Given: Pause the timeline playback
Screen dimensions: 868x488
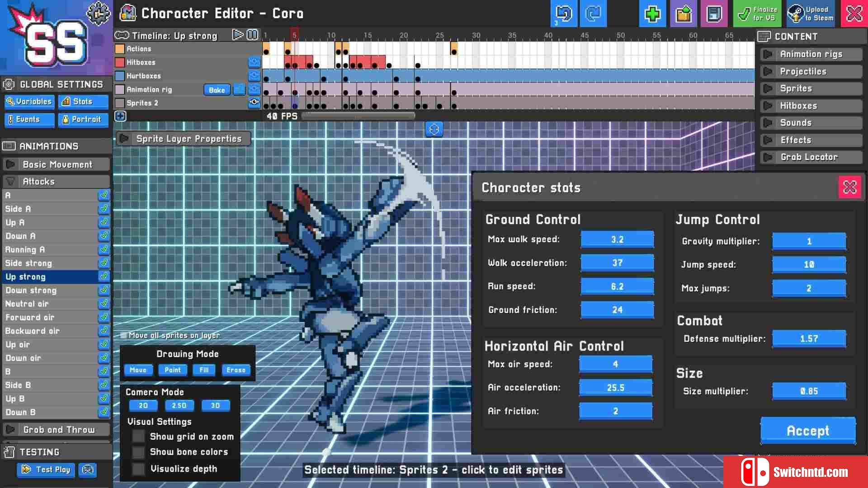Looking at the screenshot, I should coord(253,35).
